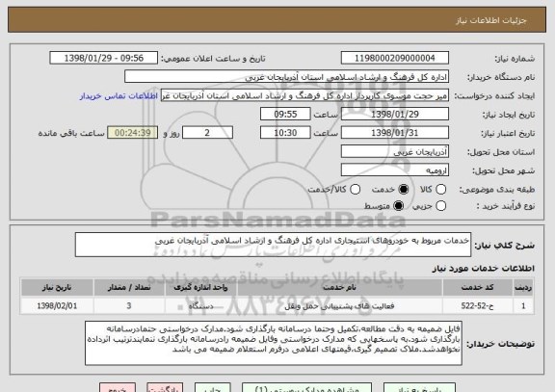This screenshot has width=555, height=392.
Task: Click the تاریخ اعتبار نیاز date 1398/01/31
Action: pos(395,133)
